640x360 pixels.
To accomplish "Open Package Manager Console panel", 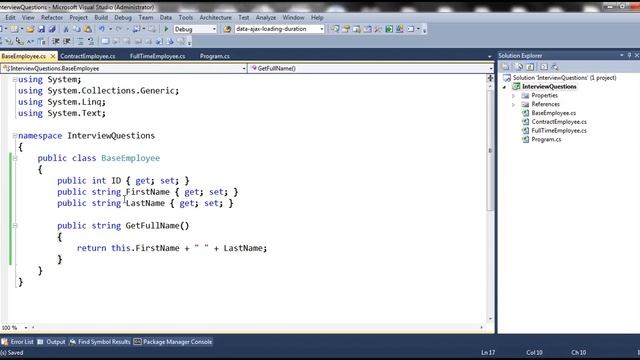I will point(173,342).
